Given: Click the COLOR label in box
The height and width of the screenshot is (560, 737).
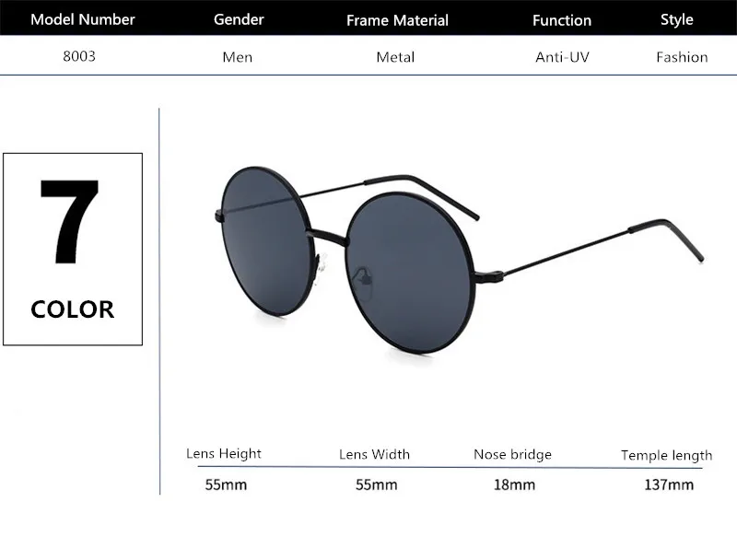Looking at the screenshot, I should [73, 309].
